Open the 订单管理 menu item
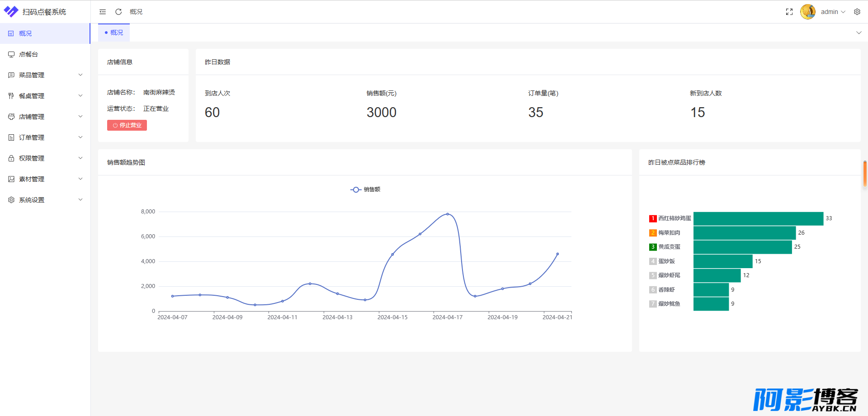 point(45,137)
